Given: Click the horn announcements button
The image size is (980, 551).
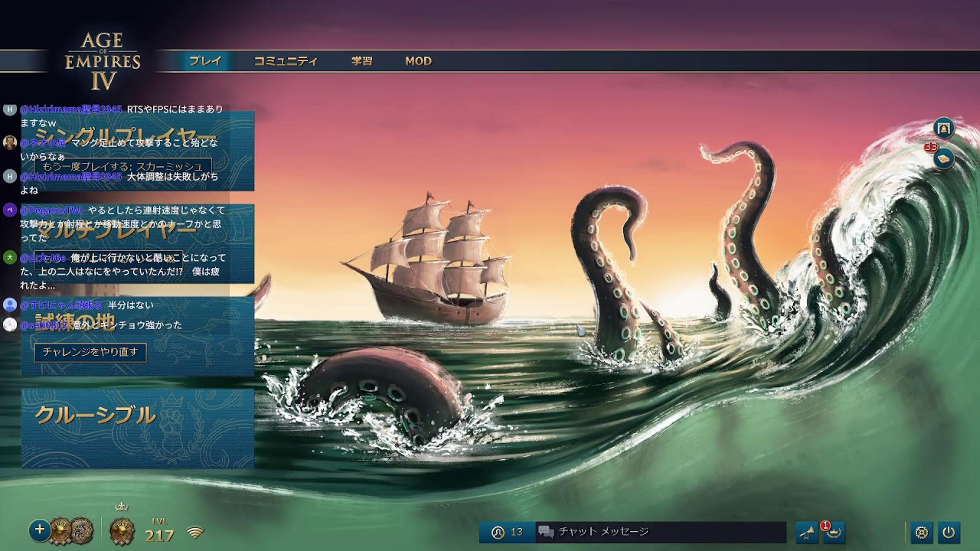Looking at the screenshot, I should pyautogui.click(x=807, y=533).
